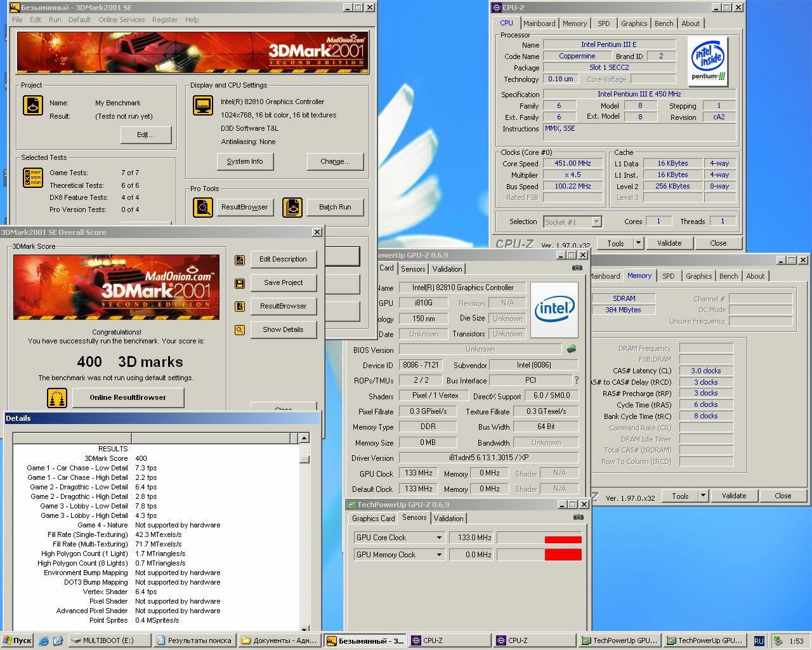The width and height of the screenshot is (812, 650).
Task: Click the Selected Tests checklist icon
Action: tap(33, 178)
